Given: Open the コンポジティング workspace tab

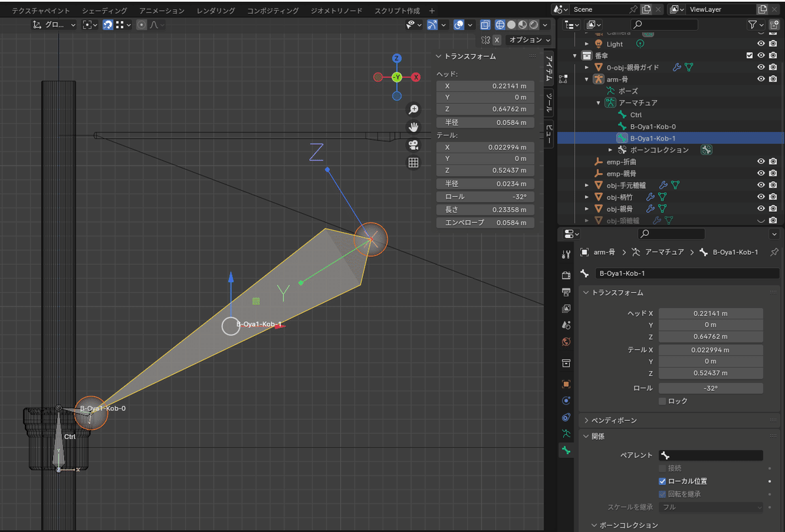Looking at the screenshot, I should 273,11.
